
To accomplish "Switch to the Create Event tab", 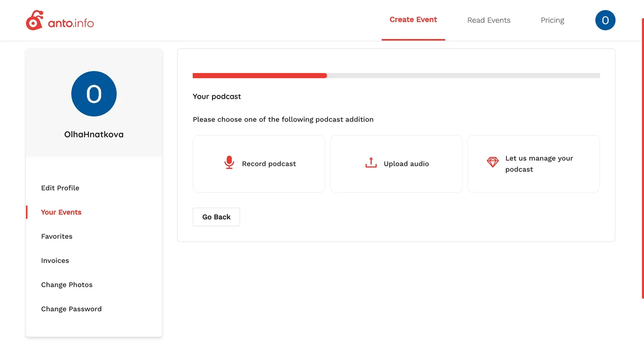I will (x=413, y=20).
